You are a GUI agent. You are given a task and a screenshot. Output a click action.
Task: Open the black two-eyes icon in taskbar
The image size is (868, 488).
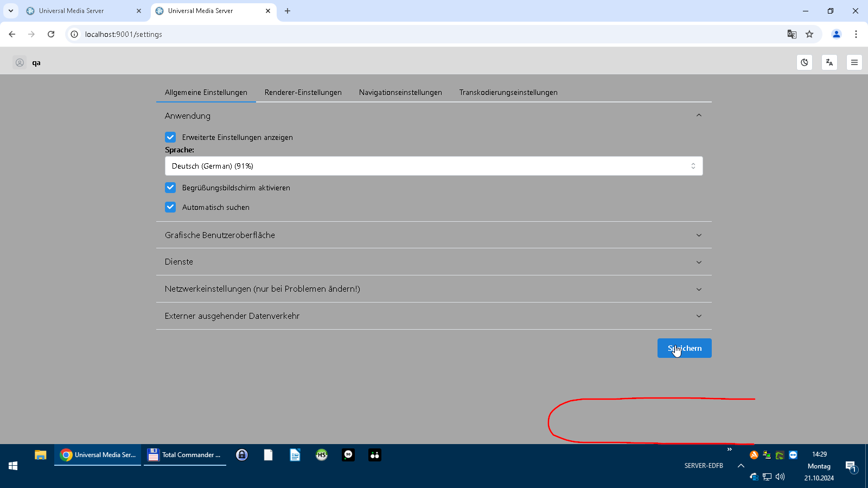375,455
